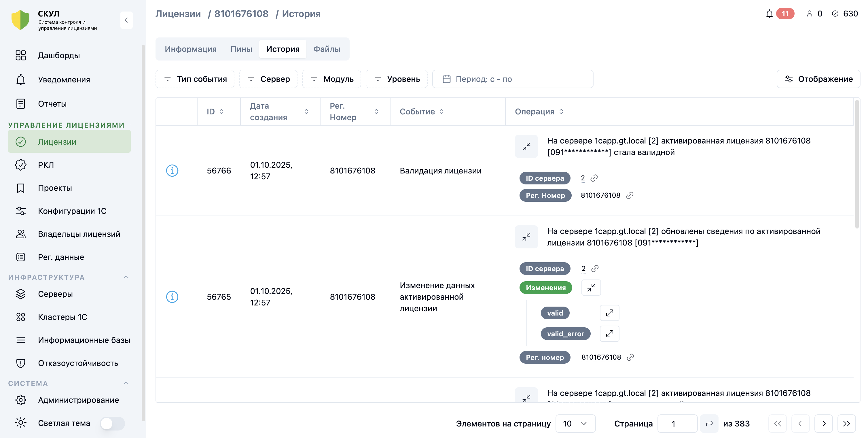Open the notifications bell in header
Screen dimensions: 868x438
(769, 14)
